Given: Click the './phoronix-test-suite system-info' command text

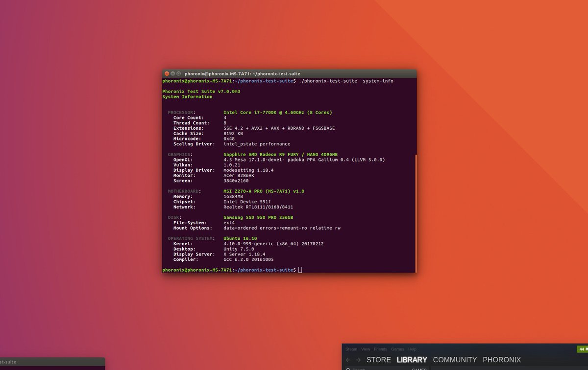Looking at the screenshot, I should click(345, 81).
